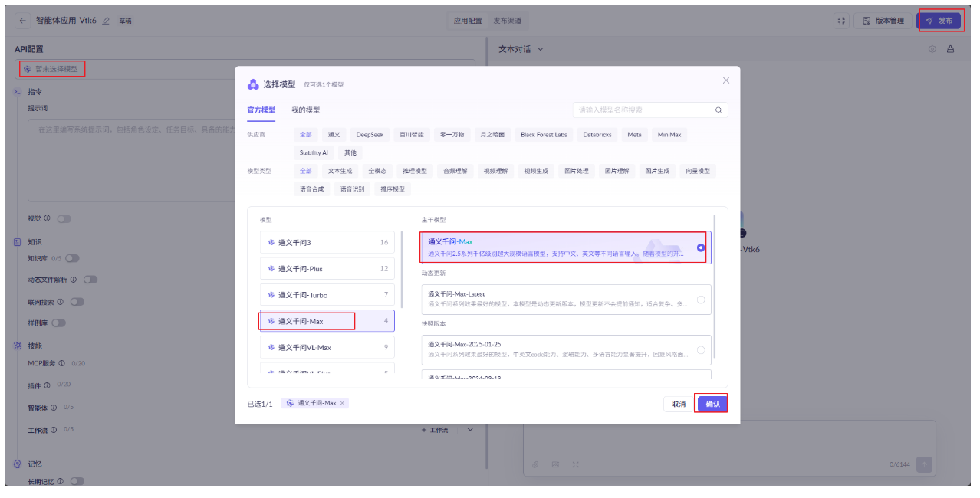Open the 通义千问-Plus model group
Viewport: 980px width, 498px height.
point(327,269)
